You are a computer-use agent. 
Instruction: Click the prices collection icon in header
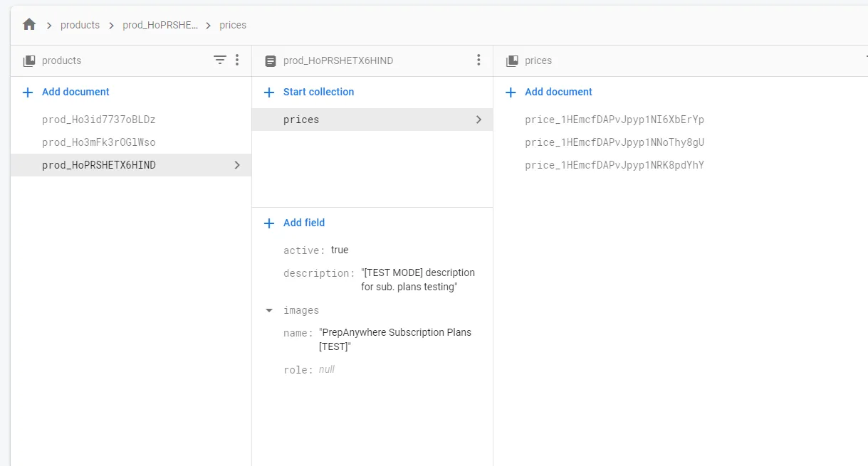(512, 61)
